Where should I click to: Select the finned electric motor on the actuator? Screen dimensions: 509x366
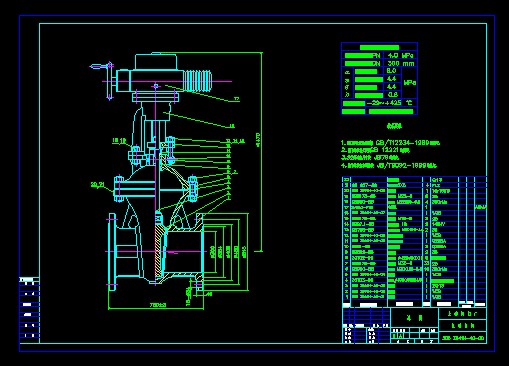[197, 81]
